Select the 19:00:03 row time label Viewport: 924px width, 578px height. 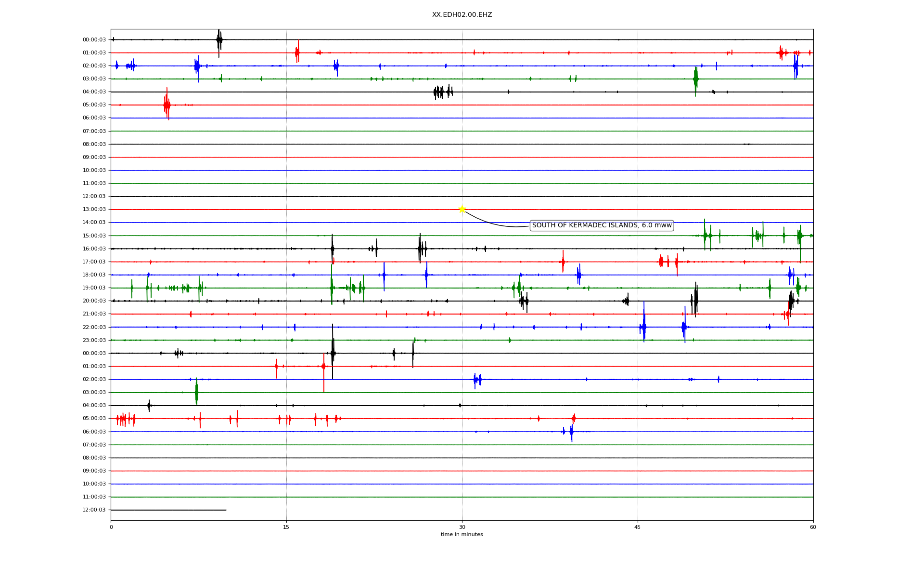(94, 288)
